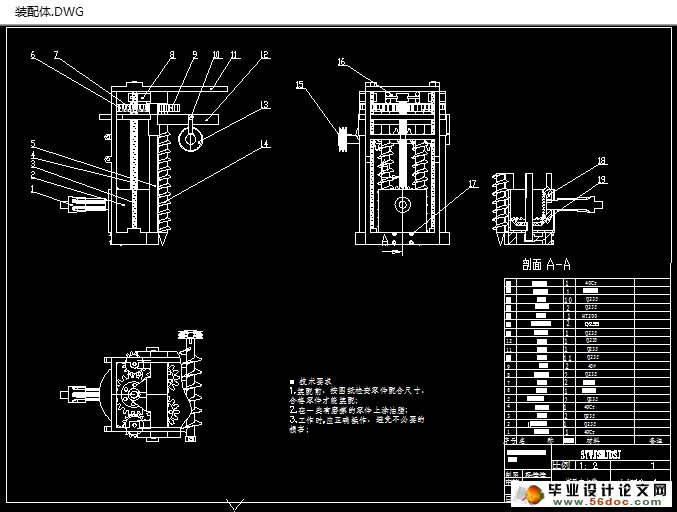Click part callout number 15 near pulley
Screen dimensions: 677x512
click(x=300, y=85)
